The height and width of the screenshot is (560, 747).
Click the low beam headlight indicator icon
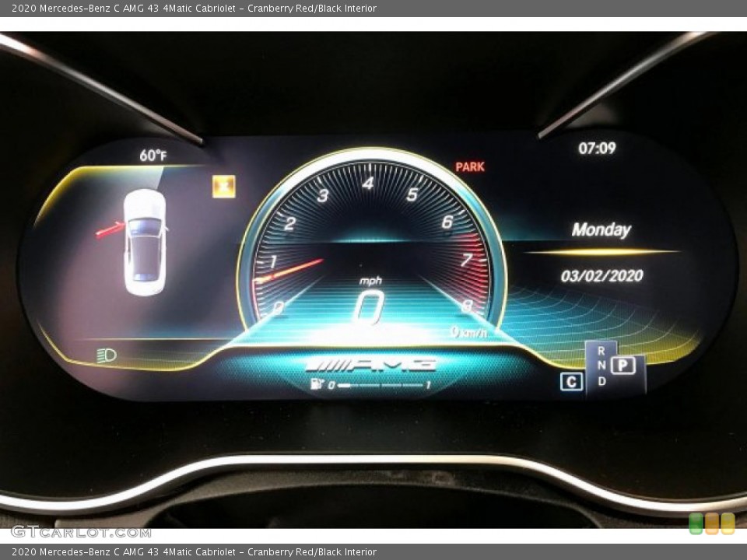(107, 355)
